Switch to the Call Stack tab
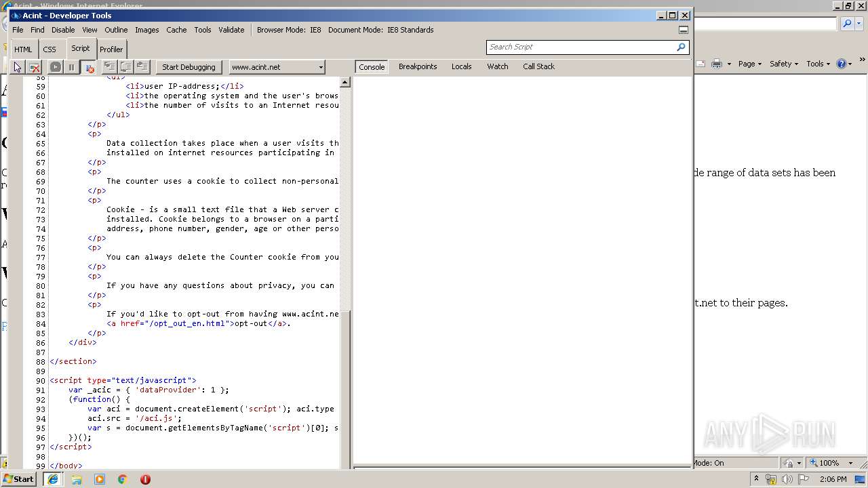 (x=538, y=66)
